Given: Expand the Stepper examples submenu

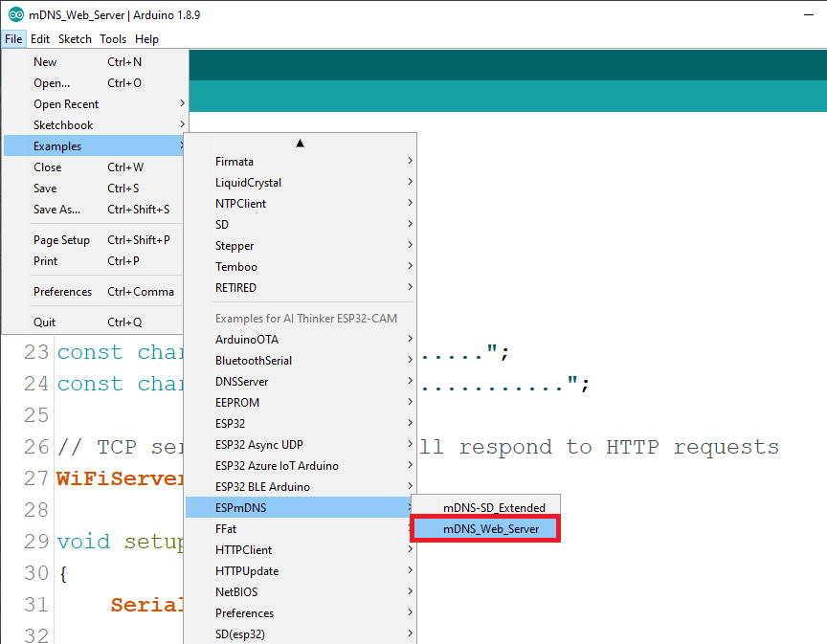Looking at the screenshot, I should pyautogui.click(x=301, y=246).
